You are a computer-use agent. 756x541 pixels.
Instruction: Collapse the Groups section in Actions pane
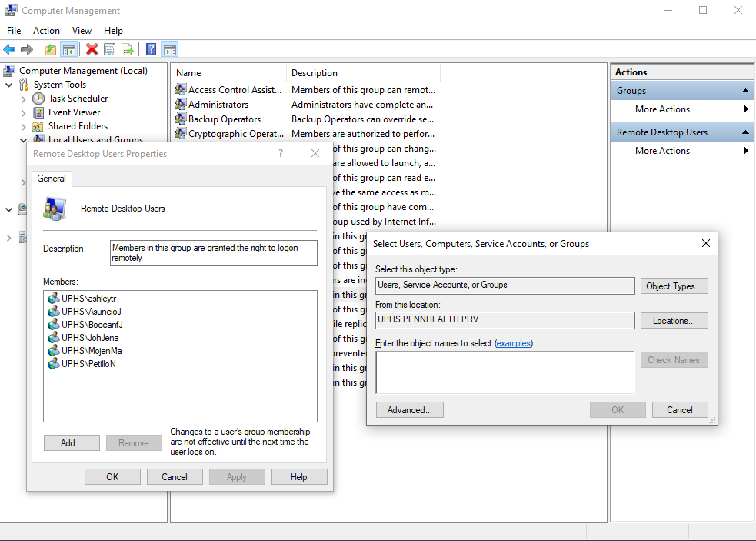[745, 91]
